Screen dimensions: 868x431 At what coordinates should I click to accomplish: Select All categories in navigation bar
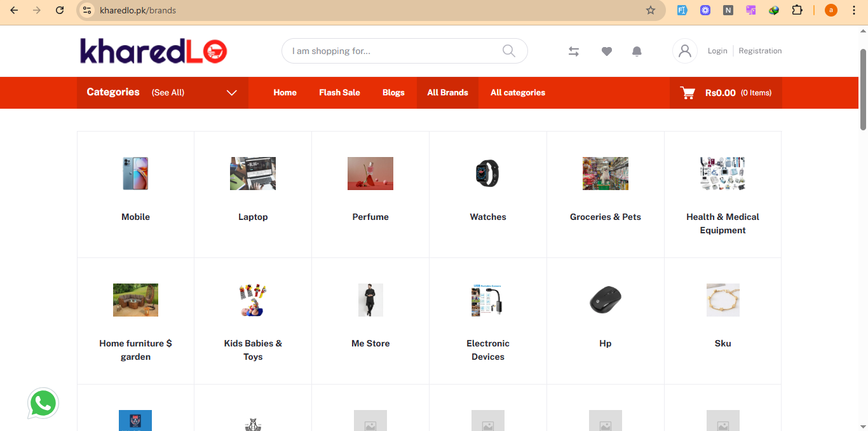518,93
